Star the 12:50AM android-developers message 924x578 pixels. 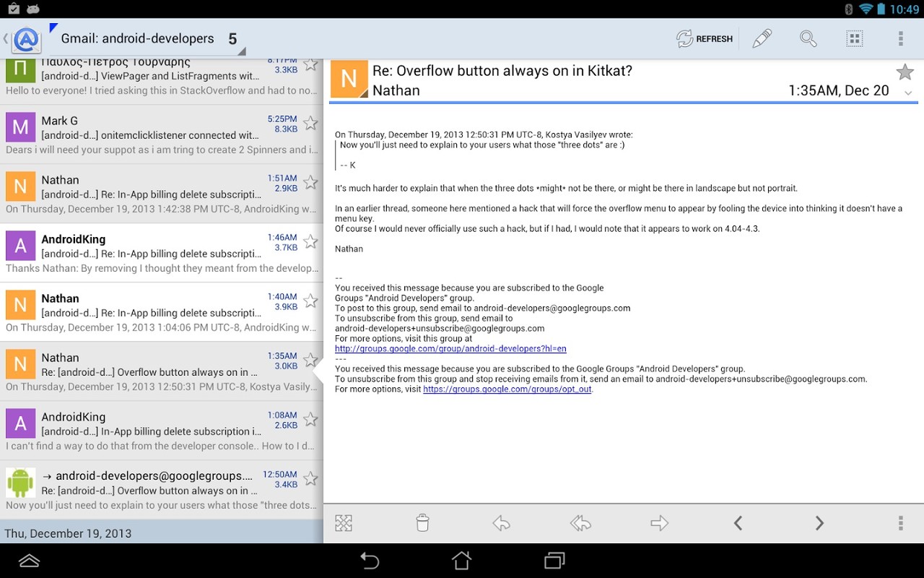tap(310, 478)
